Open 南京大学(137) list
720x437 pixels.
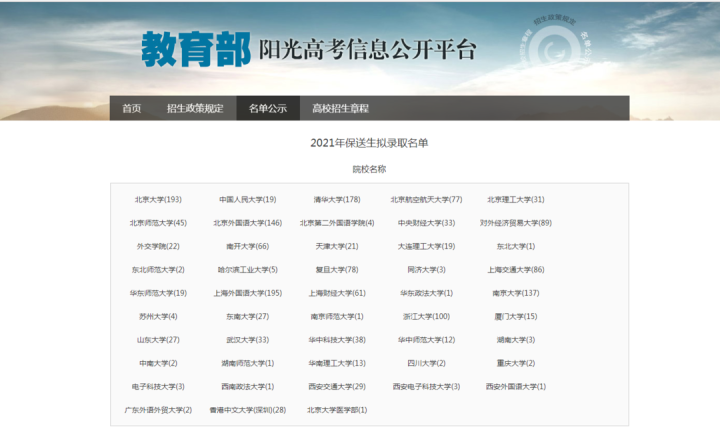pyautogui.click(x=516, y=293)
